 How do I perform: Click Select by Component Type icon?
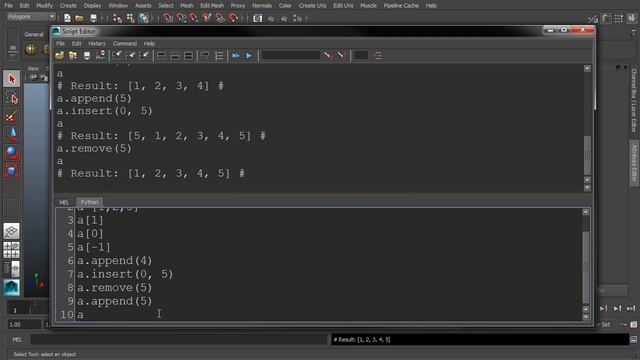pyautogui.click(x=144, y=18)
